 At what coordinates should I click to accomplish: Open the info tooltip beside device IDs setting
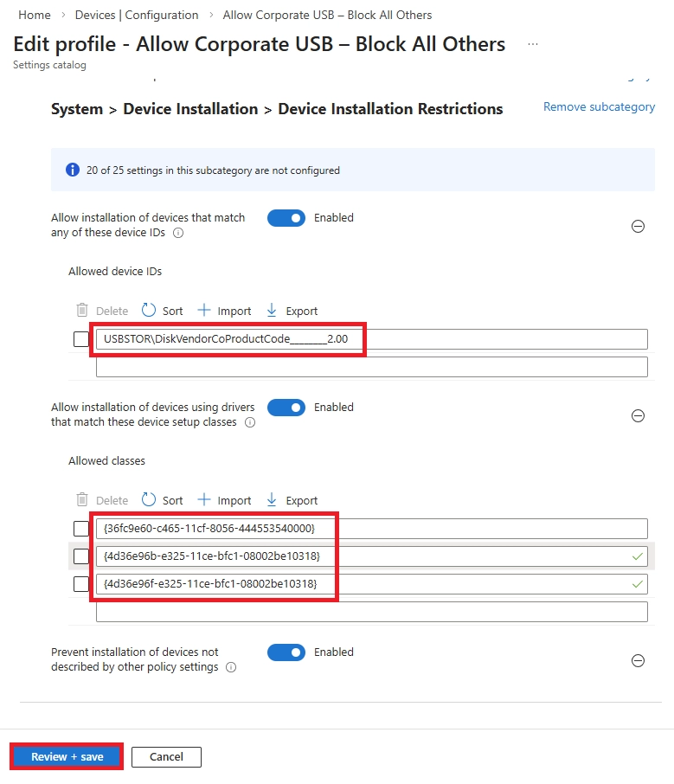click(x=178, y=233)
